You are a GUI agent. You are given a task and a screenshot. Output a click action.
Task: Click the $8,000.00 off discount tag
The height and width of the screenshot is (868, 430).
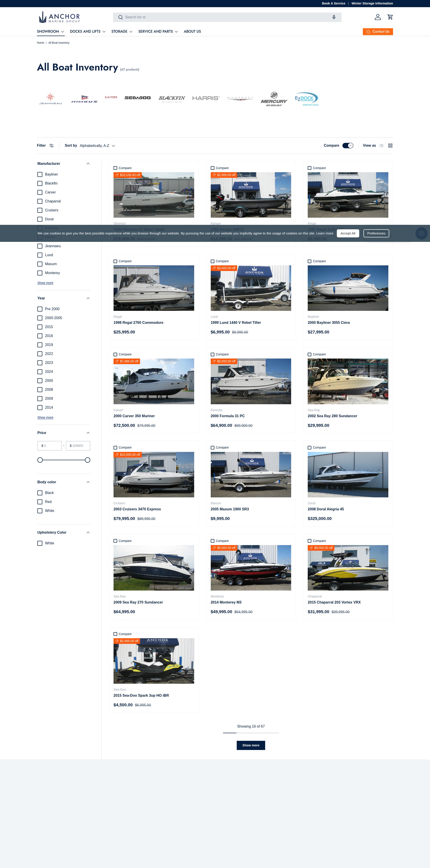click(321, 548)
